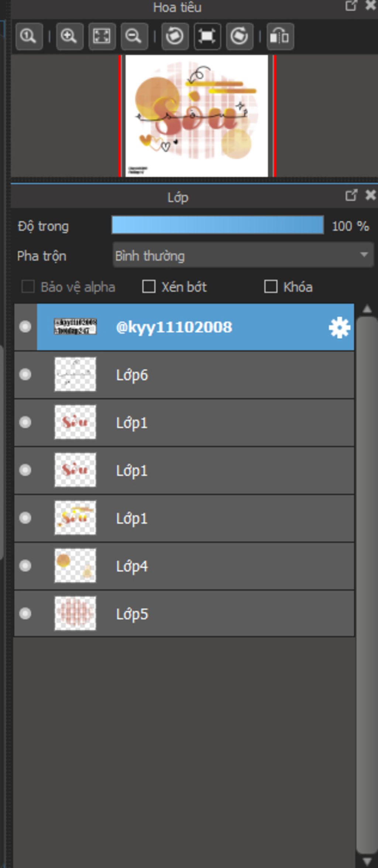This screenshot has width=378, height=868.
Task: Check the Khóa lock checkbox
Action: coord(271,287)
